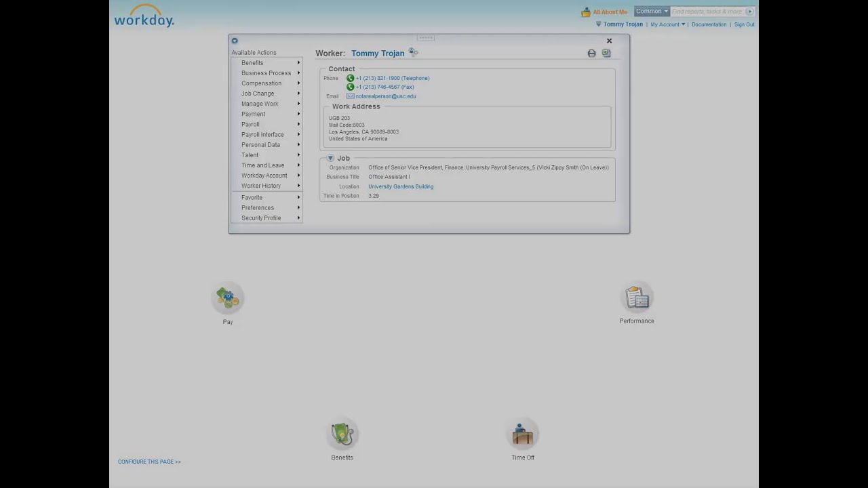Click the fax number phone icon
Viewport: 868px width, 488px height.
(350, 87)
